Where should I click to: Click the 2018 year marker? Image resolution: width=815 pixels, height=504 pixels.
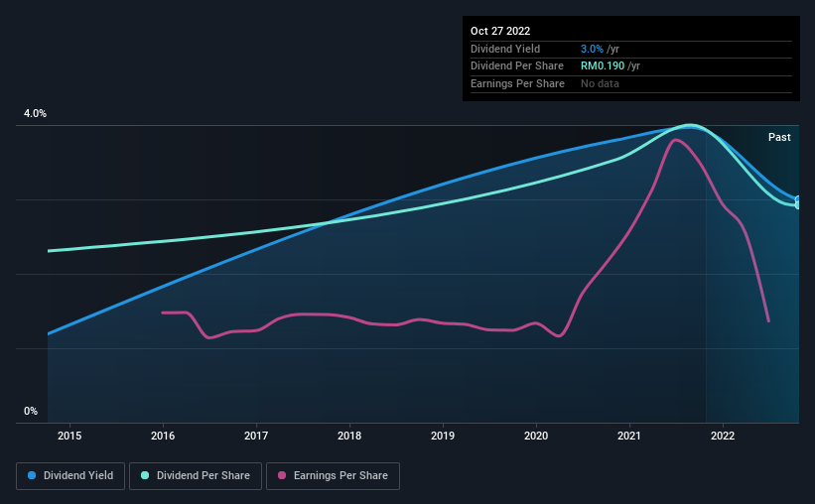pos(349,436)
